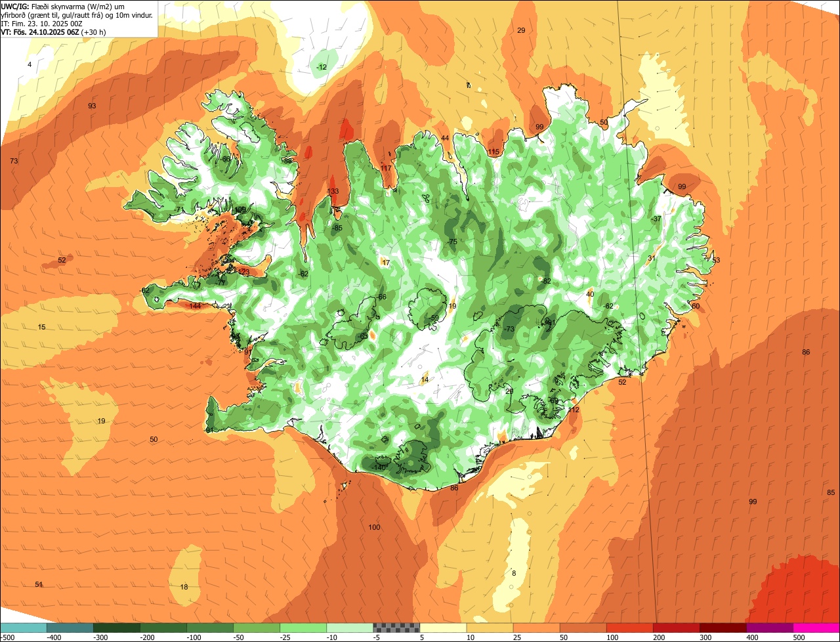The width and height of the screenshot is (840, 642).
Task: Click the 100 value south of Iceland
Action: coord(374,527)
